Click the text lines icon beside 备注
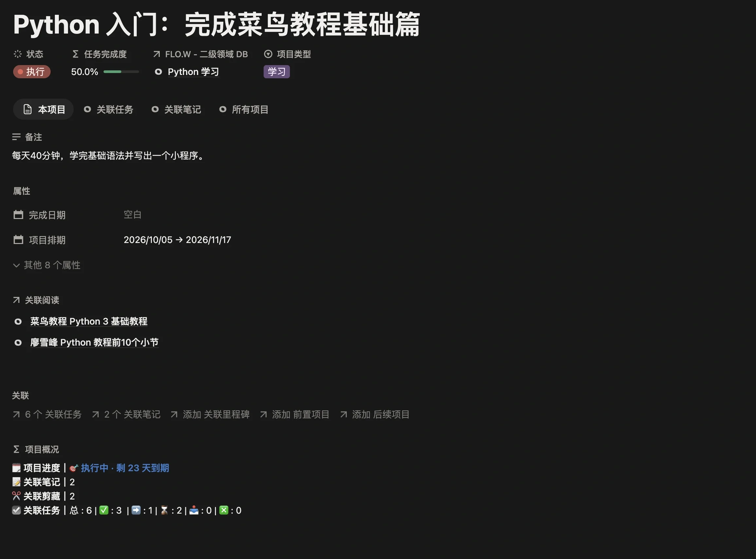 (16, 137)
